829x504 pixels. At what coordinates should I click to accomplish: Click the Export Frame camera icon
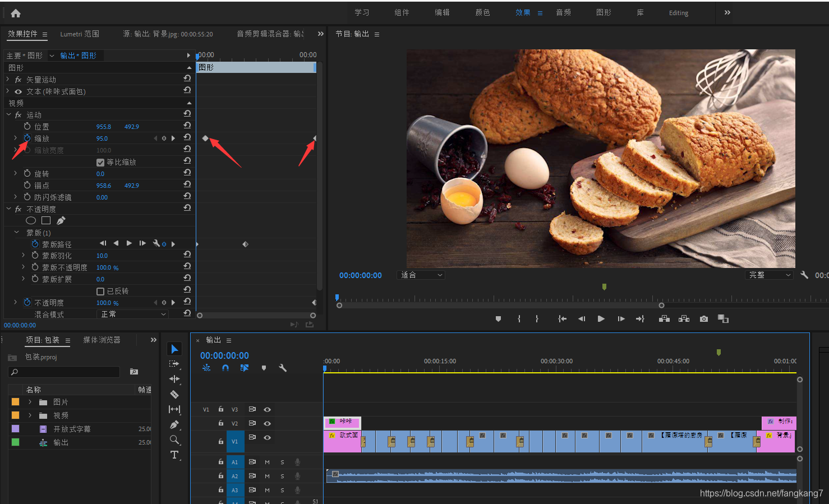pyautogui.click(x=703, y=319)
